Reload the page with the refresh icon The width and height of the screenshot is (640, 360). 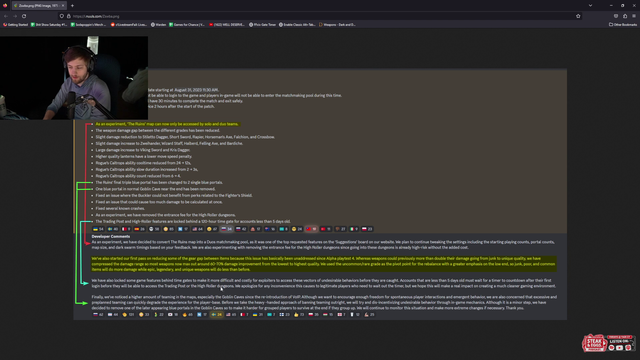tap(24, 16)
